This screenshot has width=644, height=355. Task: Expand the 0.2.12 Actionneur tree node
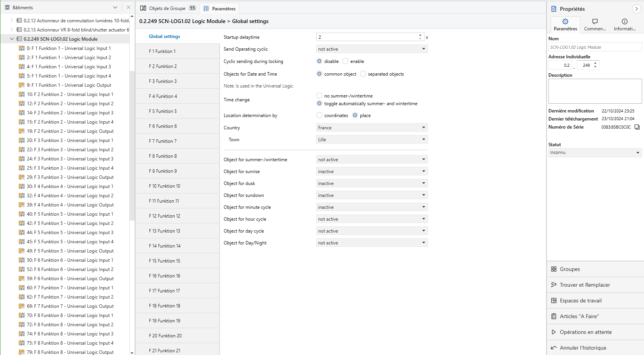tap(12, 20)
